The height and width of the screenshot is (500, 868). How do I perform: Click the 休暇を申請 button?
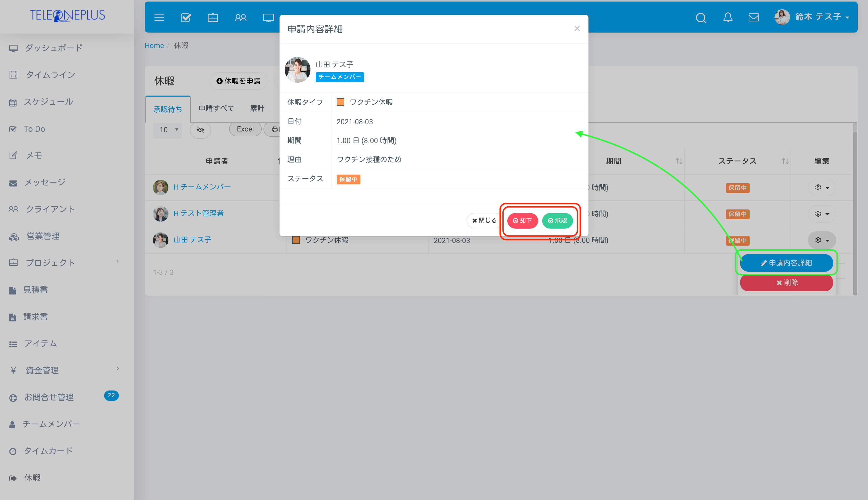coord(238,81)
